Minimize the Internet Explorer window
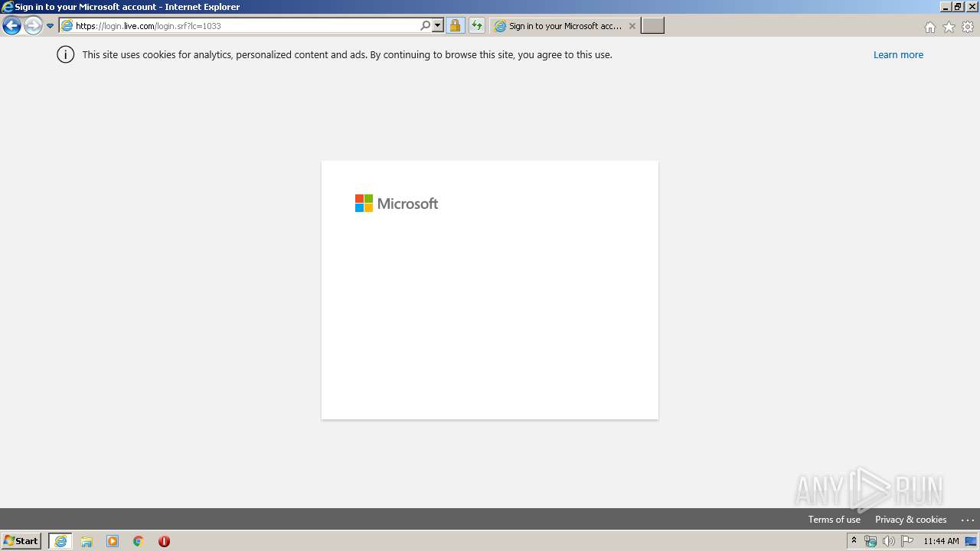 pos(945,7)
